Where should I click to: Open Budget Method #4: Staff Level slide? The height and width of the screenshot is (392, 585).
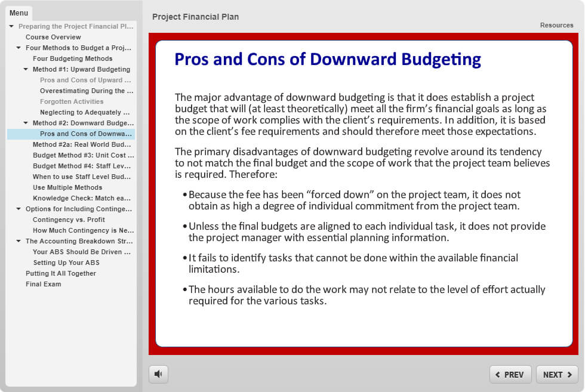pyautogui.click(x=82, y=166)
